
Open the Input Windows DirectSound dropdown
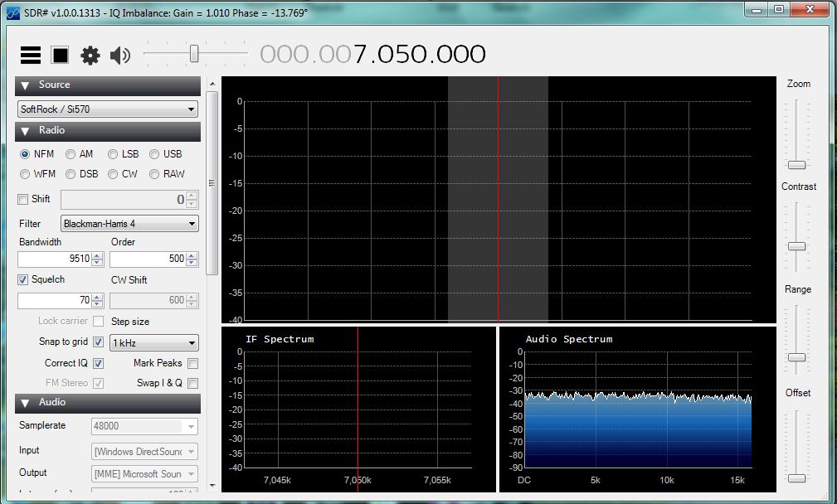point(144,452)
